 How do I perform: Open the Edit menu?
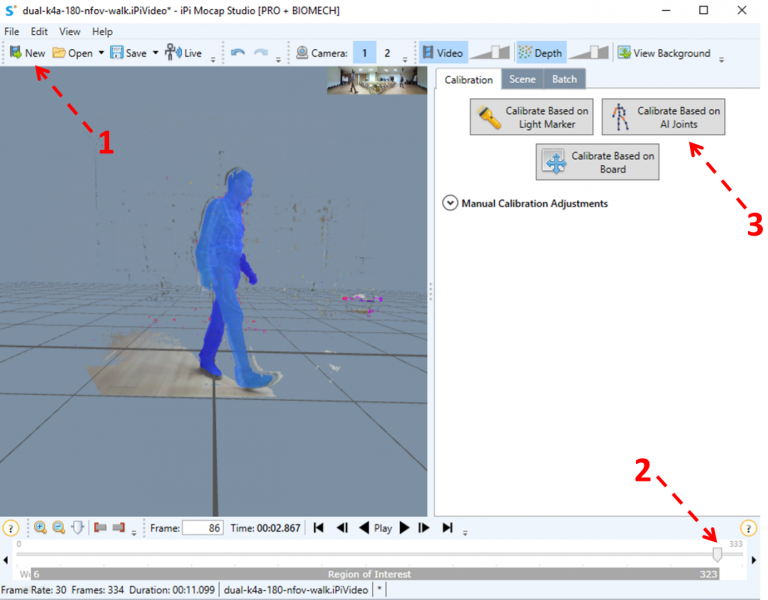coord(39,31)
